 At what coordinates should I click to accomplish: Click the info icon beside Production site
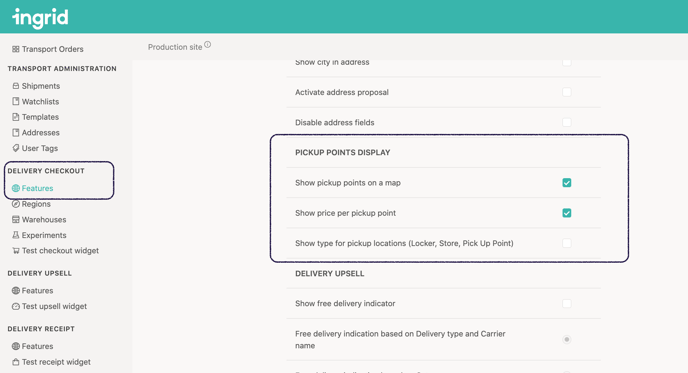point(208,44)
